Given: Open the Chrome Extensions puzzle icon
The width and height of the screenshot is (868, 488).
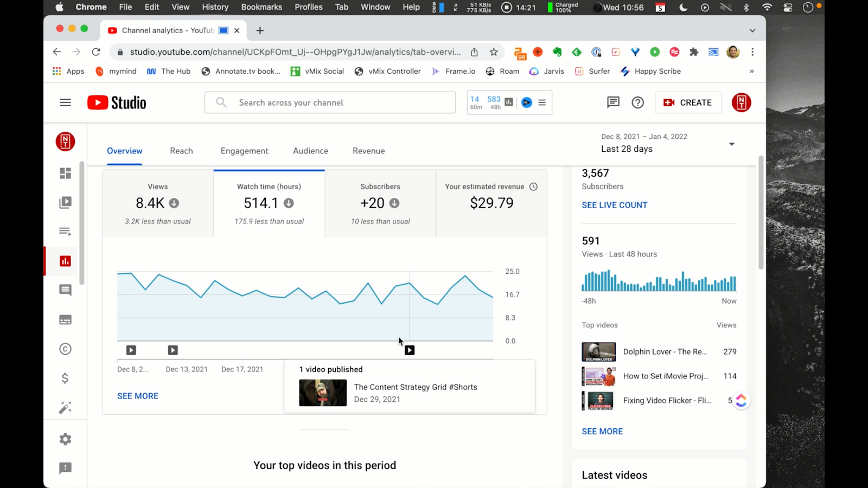Looking at the screenshot, I should [694, 52].
